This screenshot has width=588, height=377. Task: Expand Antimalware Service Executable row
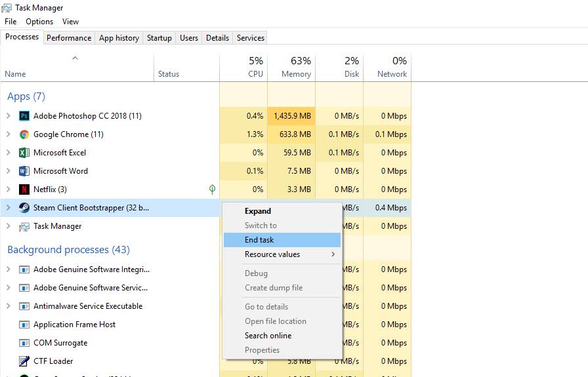click(x=9, y=306)
